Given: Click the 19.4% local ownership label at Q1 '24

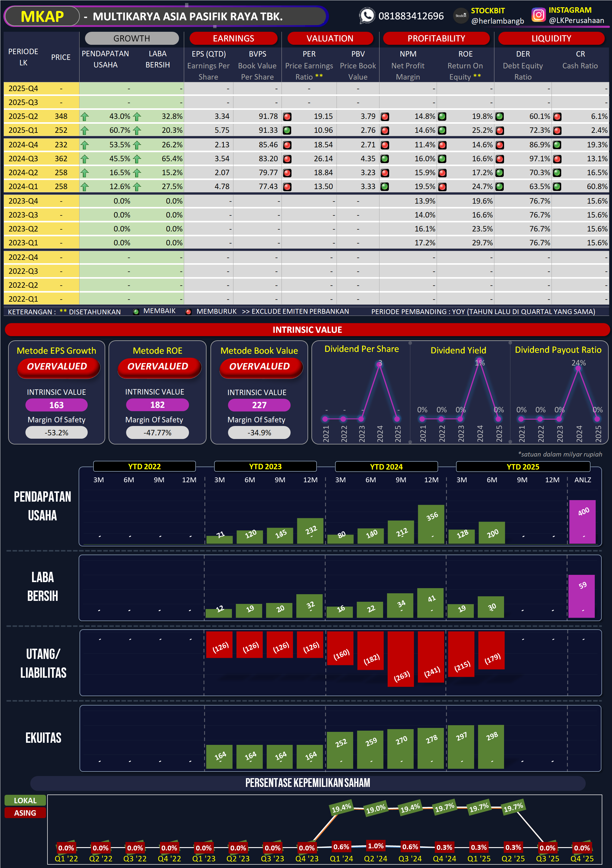Looking at the screenshot, I should point(341,808).
